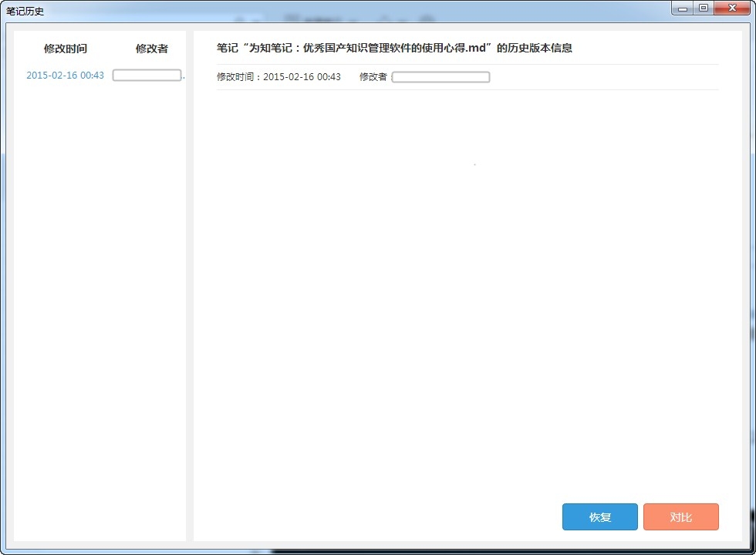Click the blank area left of 恢复 button
This screenshot has width=756, height=555.
point(386,517)
